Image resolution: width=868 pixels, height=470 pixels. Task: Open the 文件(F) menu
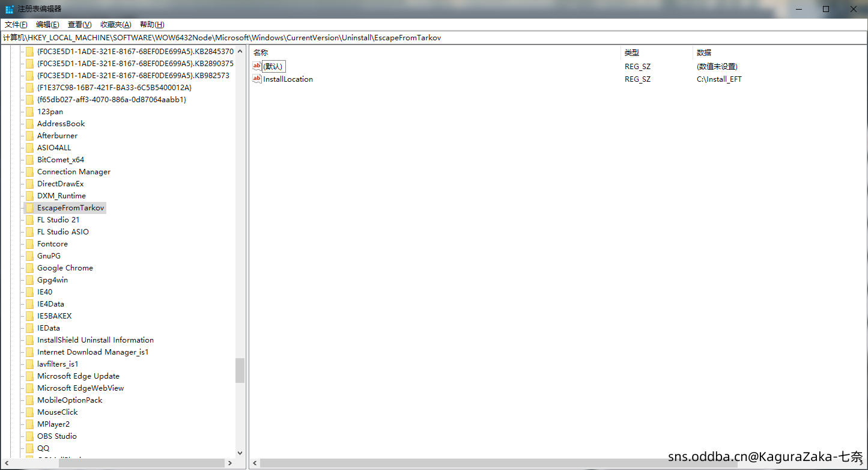16,25
